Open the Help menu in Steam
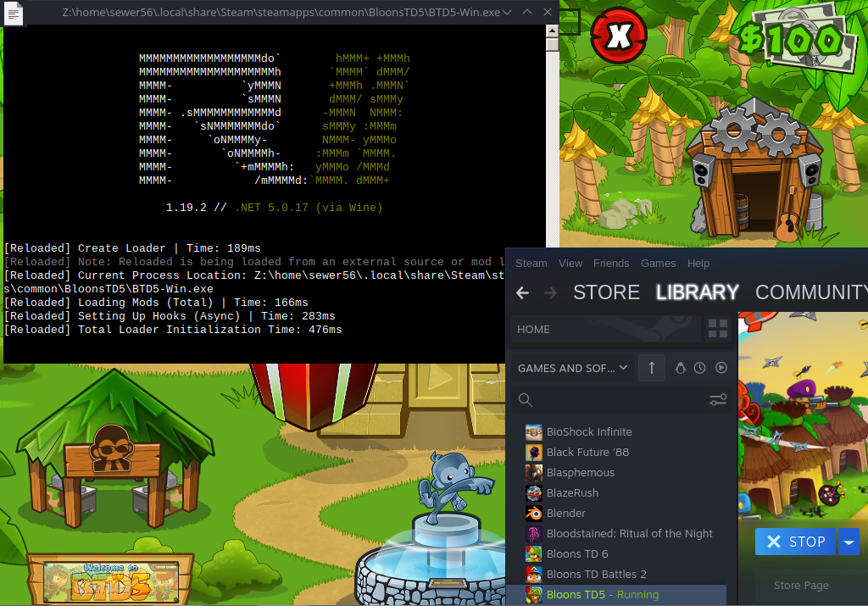868x606 pixels. point(698,264)
